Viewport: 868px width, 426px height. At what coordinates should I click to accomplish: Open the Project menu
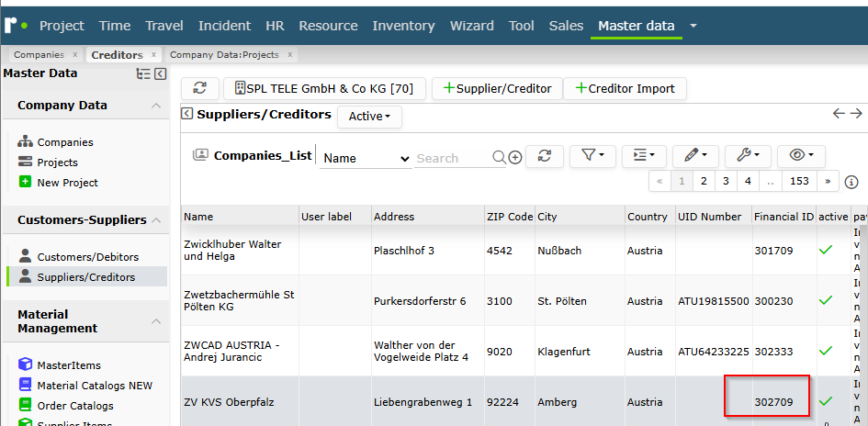click(62, 26)
